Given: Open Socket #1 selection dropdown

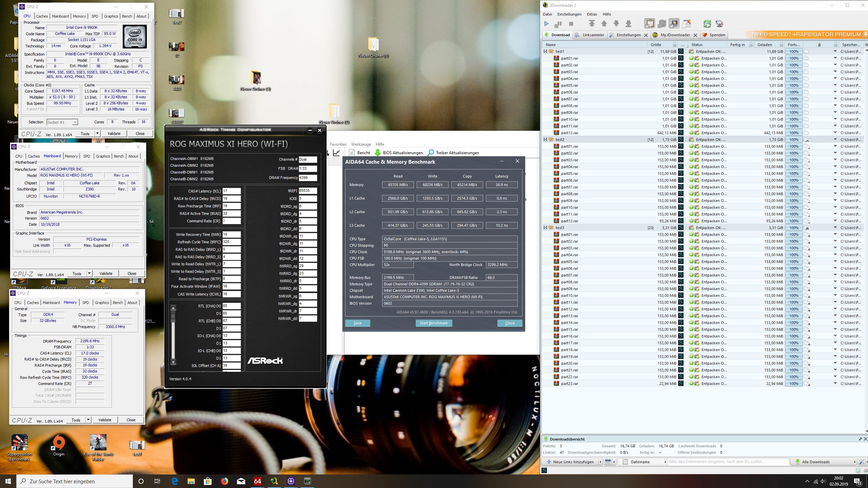Looking at the screenshot, I should click(75, 122).
